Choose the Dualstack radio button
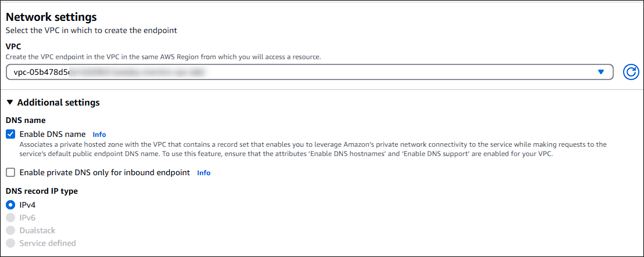 pos(10,230)
